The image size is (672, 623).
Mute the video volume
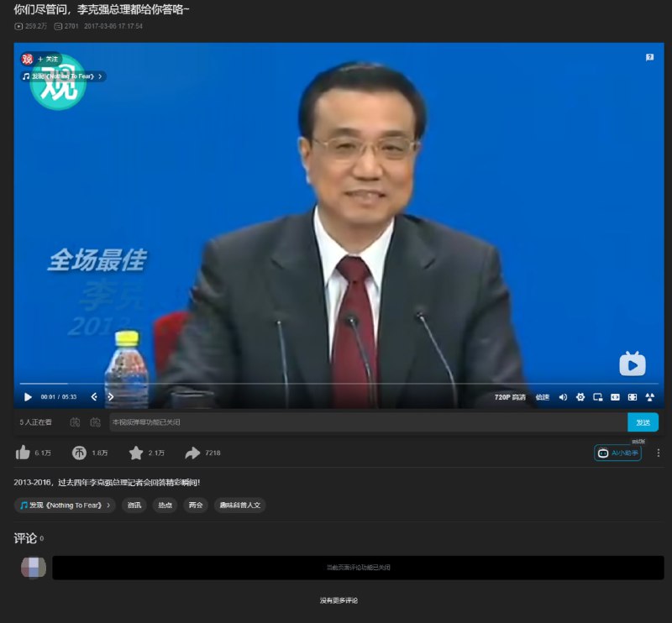coord(564,395)
